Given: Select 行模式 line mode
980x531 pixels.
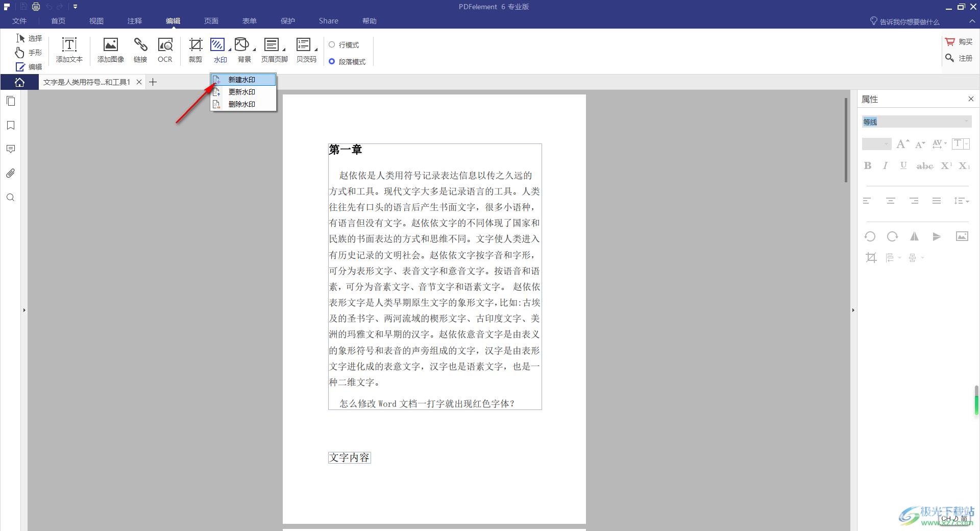Looking at the screenshot, I should coord(344,45).
